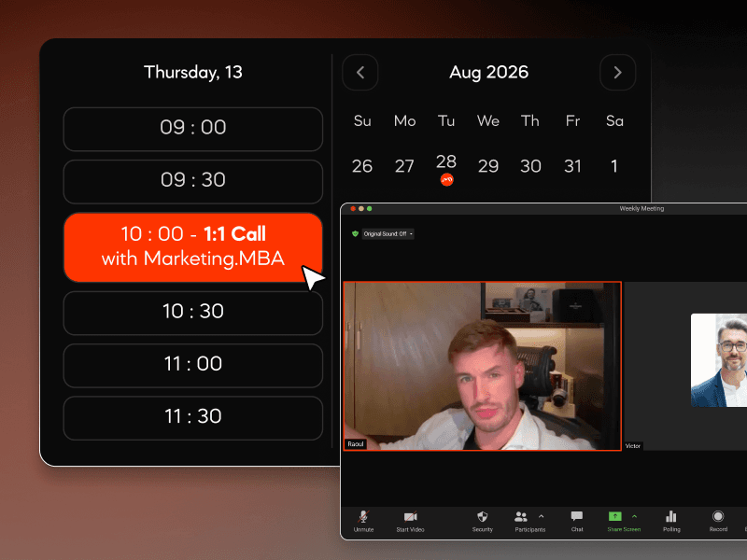This screenshot has height=560, width=747.
Task: Select date 28 in the calendar
Action: (x=446, y=161)
